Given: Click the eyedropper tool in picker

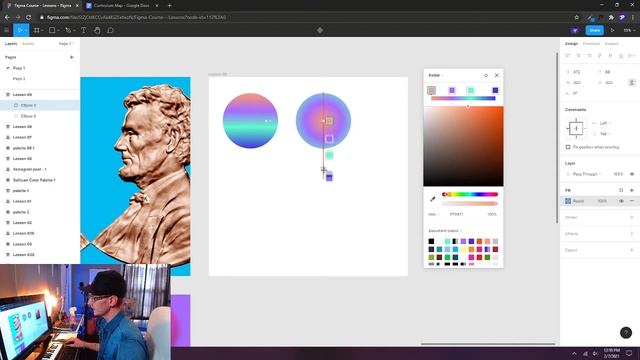Looking at the screenshot, I should 433,199.
